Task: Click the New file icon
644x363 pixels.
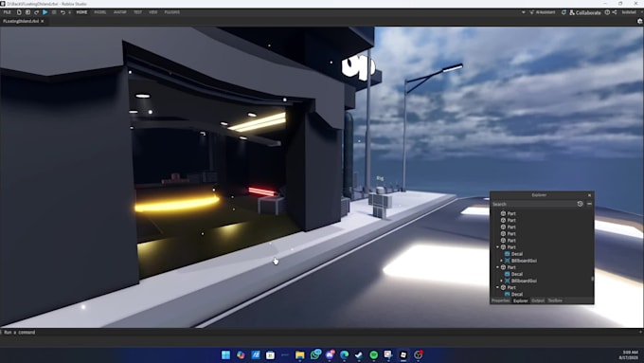Action: click(x=19, y=12)
